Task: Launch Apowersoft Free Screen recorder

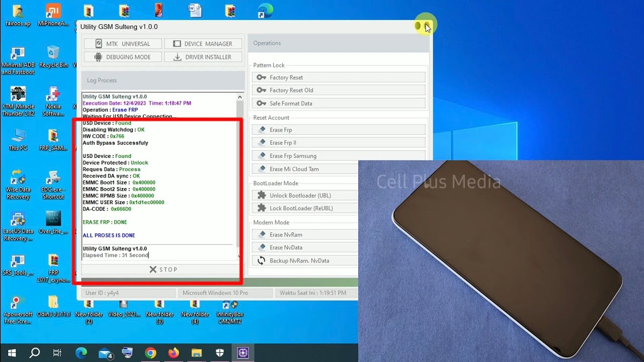Action: click(18, 310)
